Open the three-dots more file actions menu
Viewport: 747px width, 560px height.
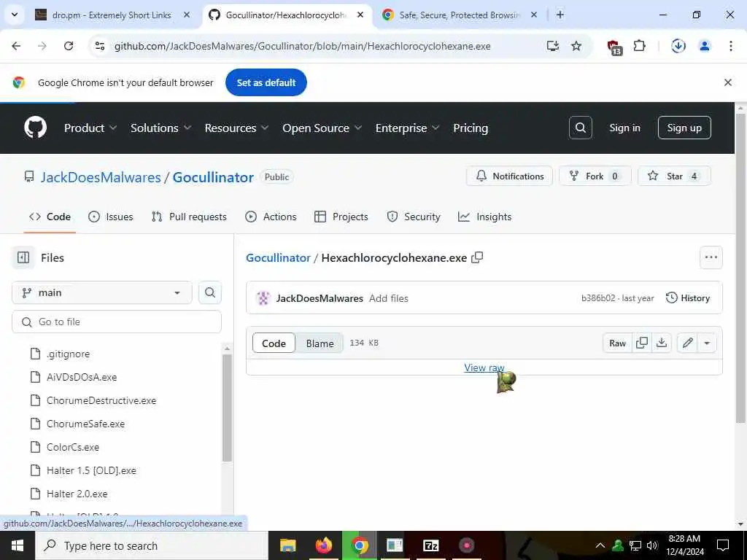711,257
